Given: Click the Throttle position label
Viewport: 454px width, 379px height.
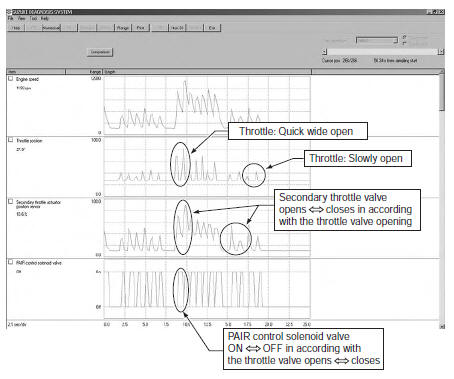Looking at the screenshot, I should point(29,141).
